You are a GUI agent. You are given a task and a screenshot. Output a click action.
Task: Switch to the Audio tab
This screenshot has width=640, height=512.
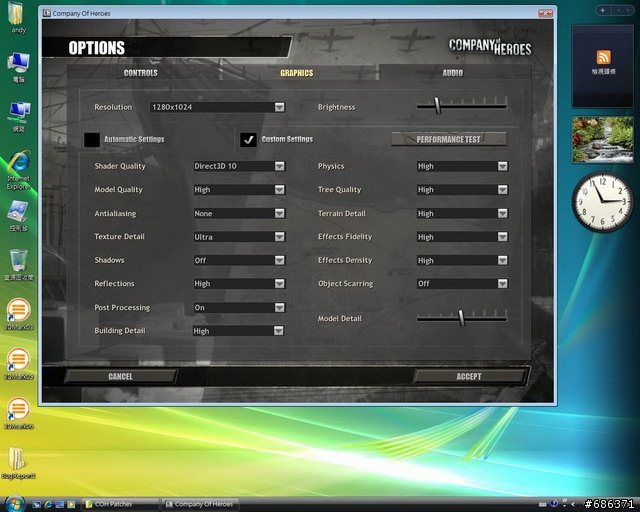(x=453, y=73)
